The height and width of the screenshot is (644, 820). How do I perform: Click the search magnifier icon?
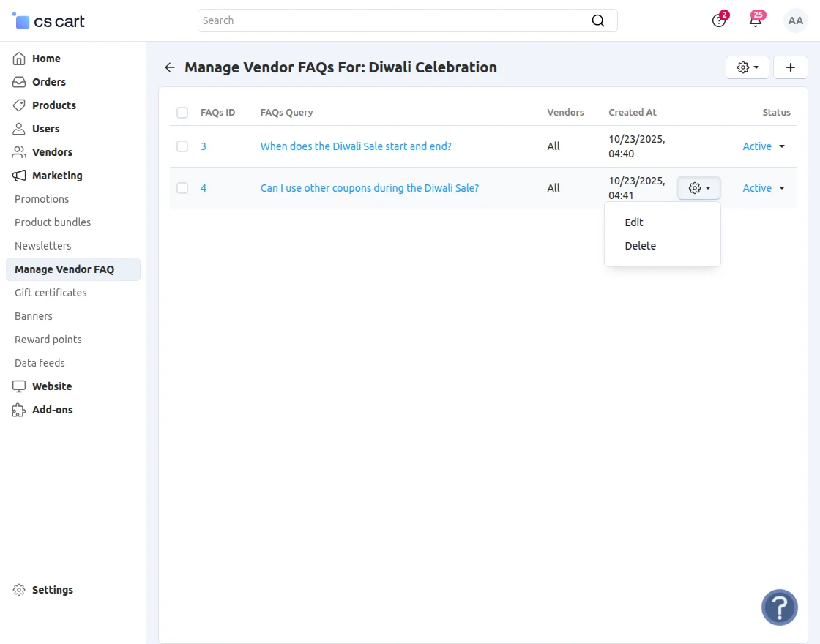tap(598, 20)
